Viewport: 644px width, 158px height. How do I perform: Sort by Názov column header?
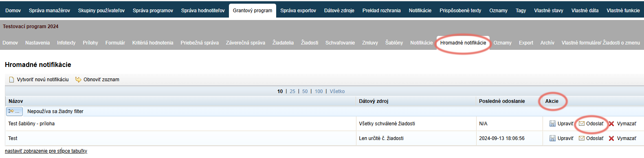pyautogui.click(x=16, y=101)
